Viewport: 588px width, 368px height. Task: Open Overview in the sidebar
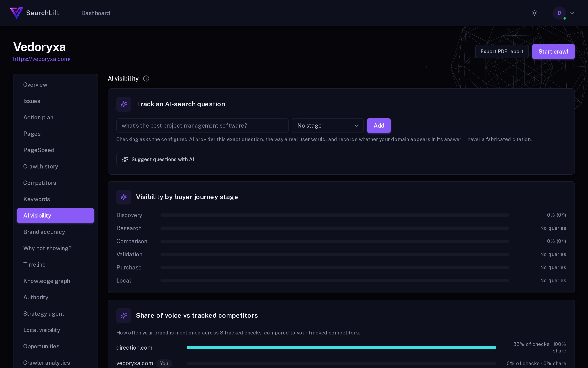coord(55,85)
